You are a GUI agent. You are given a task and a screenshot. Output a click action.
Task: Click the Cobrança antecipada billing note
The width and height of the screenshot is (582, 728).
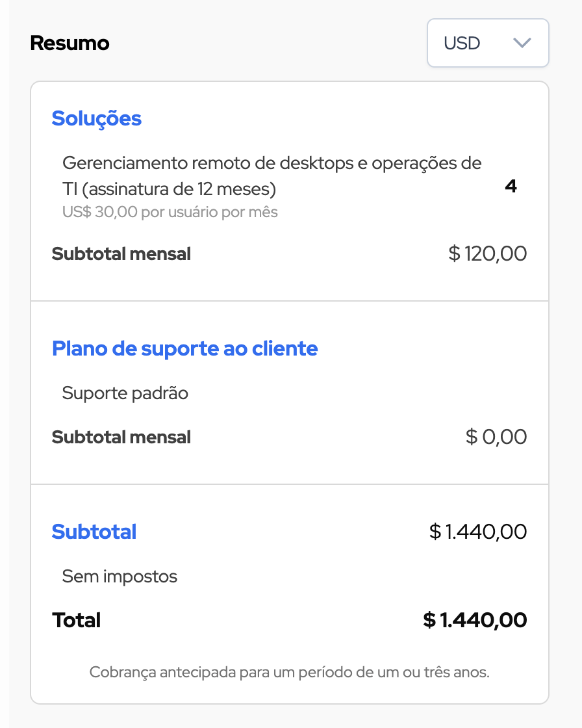coord(289,671)
